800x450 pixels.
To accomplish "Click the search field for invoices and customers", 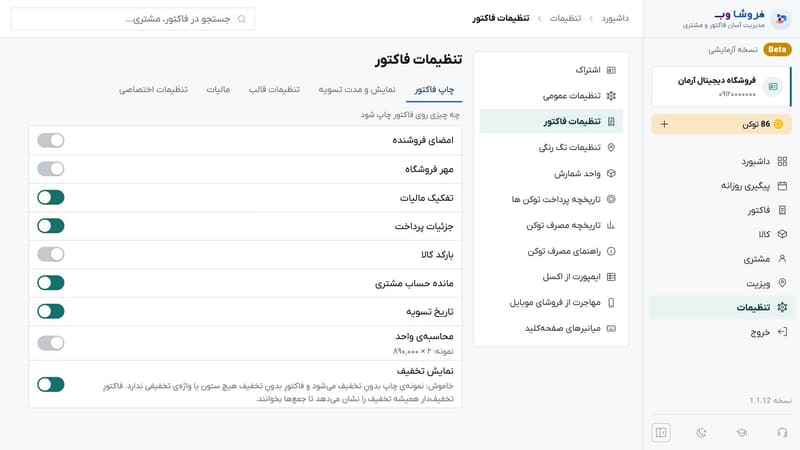I will tap(133, 19).
